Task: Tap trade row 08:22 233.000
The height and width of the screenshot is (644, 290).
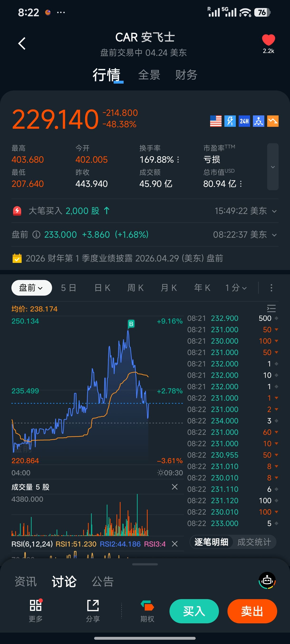Action: click(x=233, y=523)
